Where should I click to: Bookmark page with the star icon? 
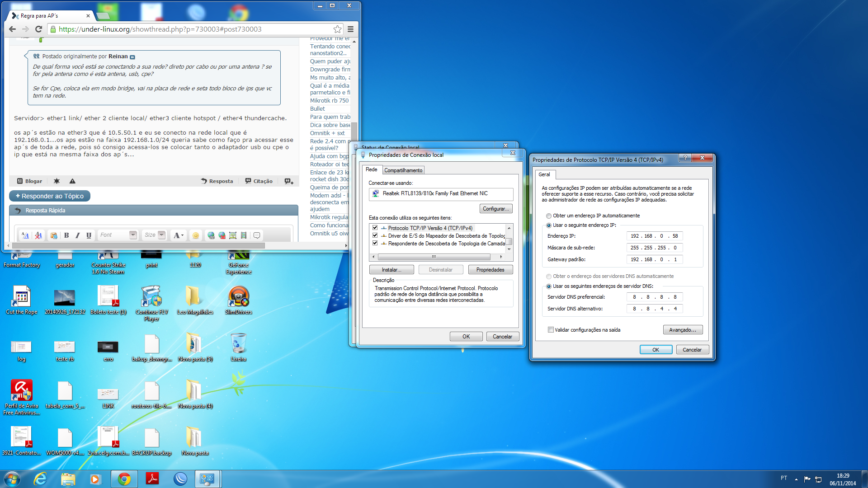click(x=337, y=29)
